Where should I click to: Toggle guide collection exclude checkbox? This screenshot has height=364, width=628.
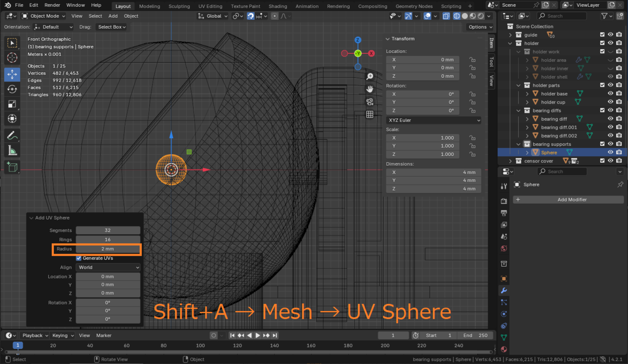(x=603, y=35)
